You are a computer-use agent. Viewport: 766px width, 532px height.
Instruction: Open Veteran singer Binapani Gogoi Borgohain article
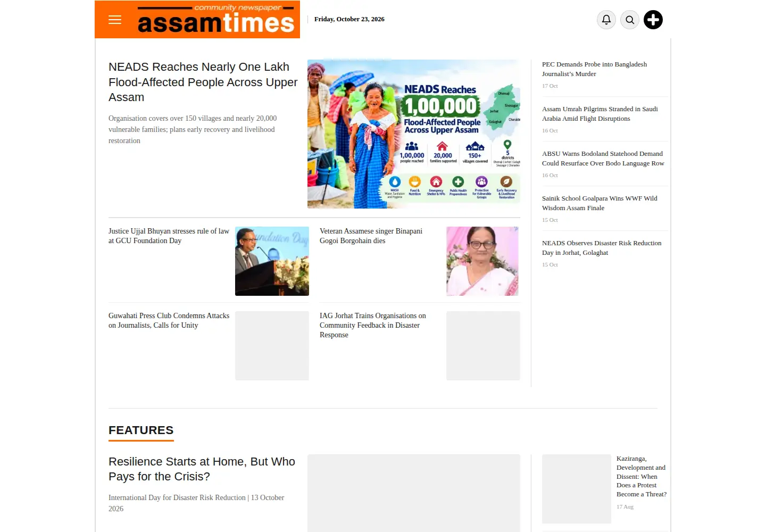tap(371, 236)
